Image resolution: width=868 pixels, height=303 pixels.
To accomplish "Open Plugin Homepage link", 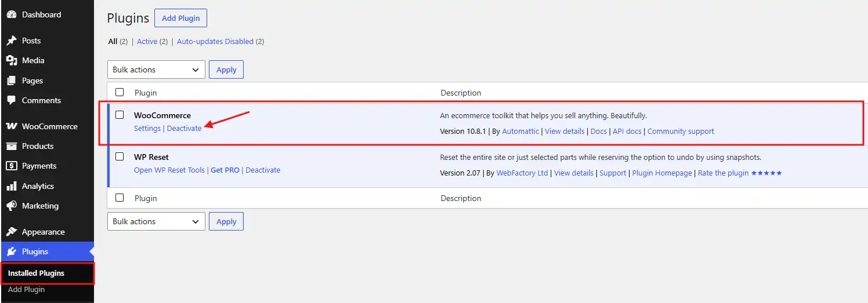I will [x=662, y=173].
